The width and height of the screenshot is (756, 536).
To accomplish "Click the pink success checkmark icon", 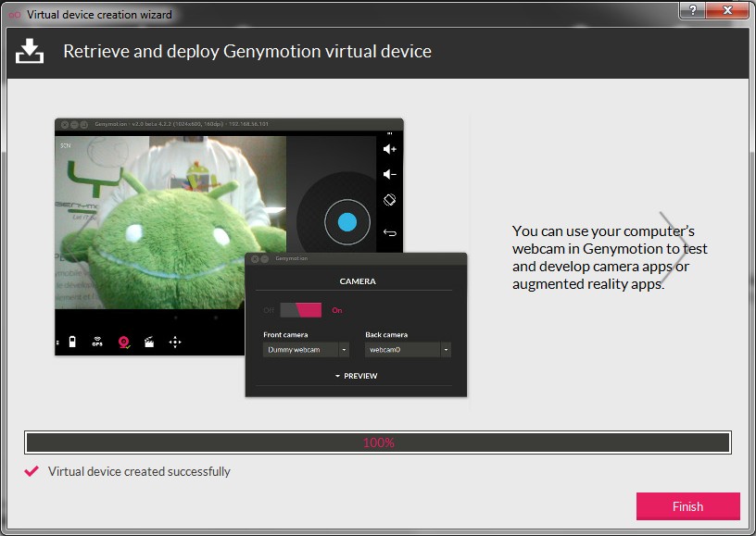I will point(31,471).
